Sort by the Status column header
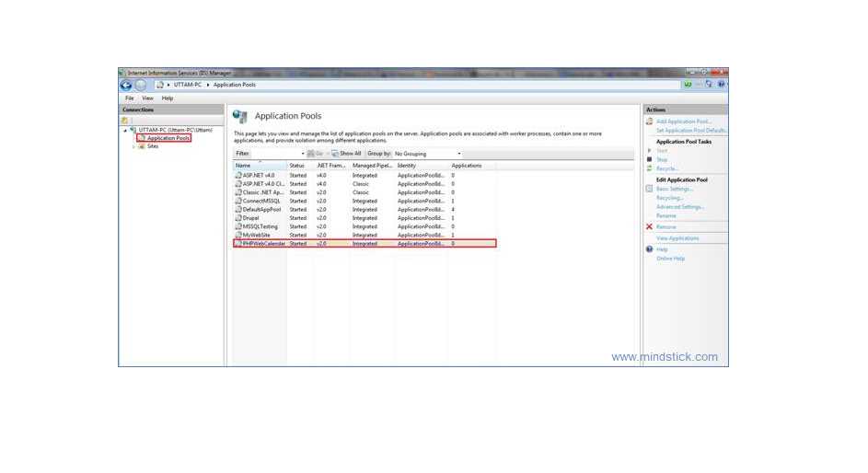This screenshot has width=868, height=473. (297, 166)
